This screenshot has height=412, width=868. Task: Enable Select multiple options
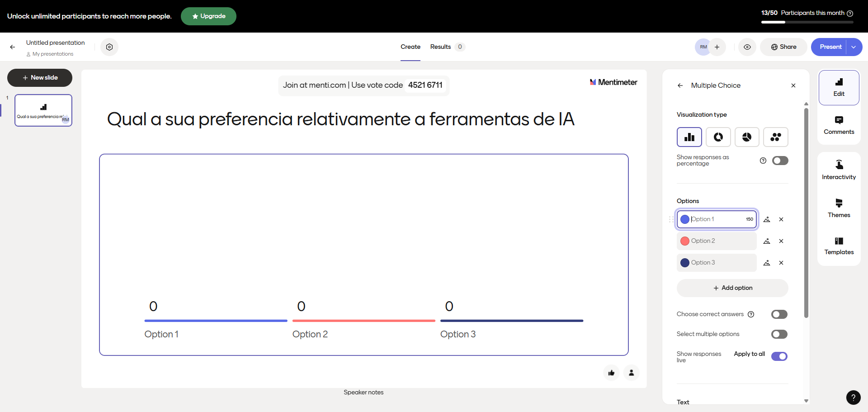tap(779, 334)
